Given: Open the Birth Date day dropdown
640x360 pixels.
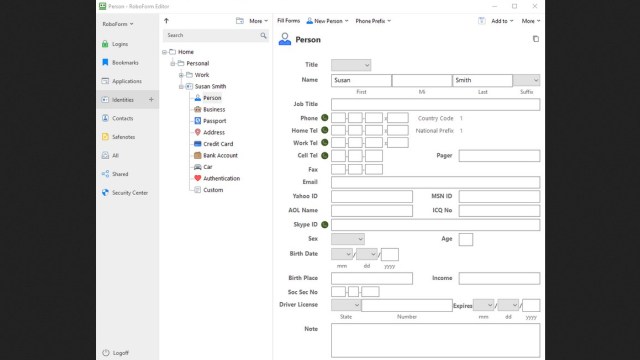Looking at the screenshot, I should [x=367, y=254].
